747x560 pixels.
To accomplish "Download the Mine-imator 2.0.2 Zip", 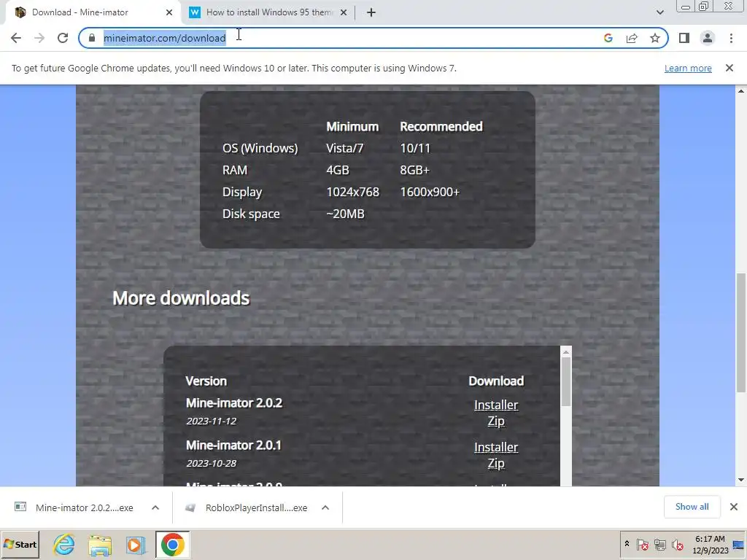I will click(x=496, y=421).
